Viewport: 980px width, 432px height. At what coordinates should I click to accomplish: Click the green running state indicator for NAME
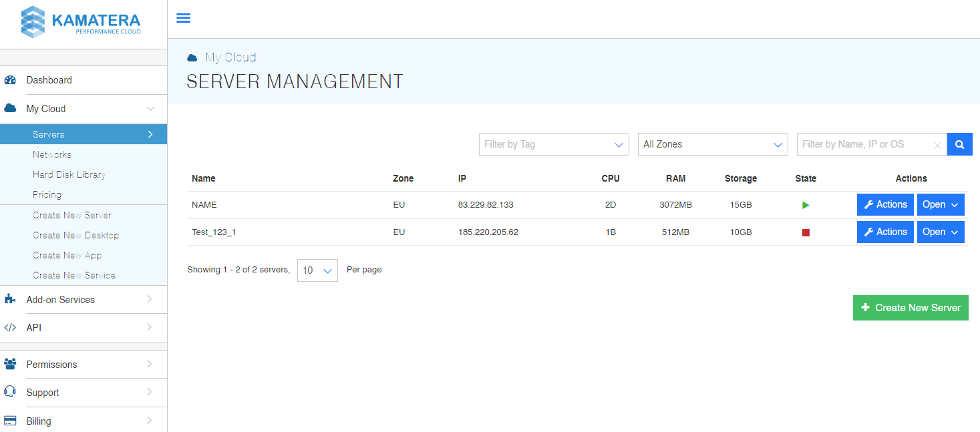click(x=806, y=205)
